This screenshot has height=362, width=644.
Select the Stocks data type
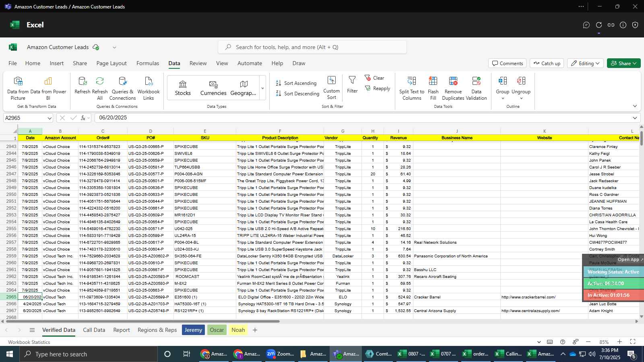pos(183,88)
